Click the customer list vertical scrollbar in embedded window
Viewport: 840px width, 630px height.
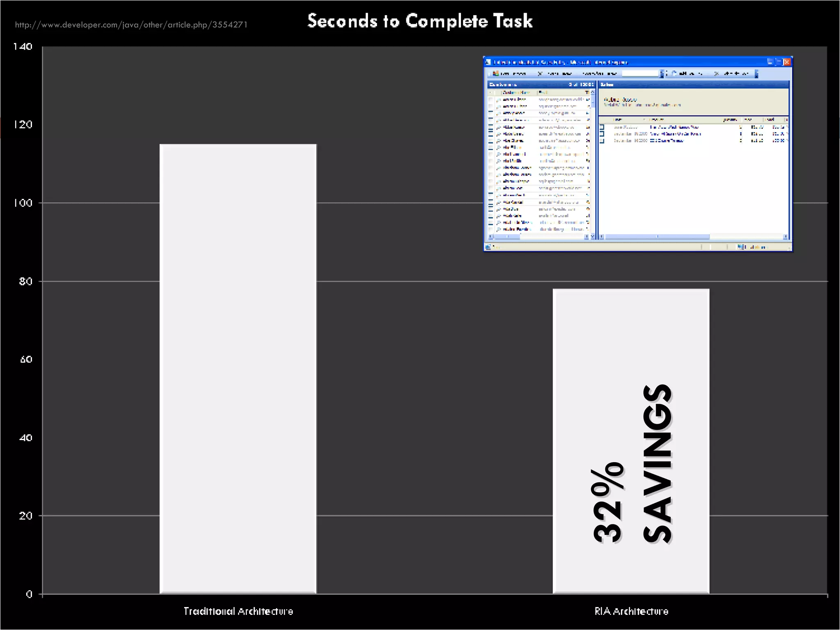point(593,164)
